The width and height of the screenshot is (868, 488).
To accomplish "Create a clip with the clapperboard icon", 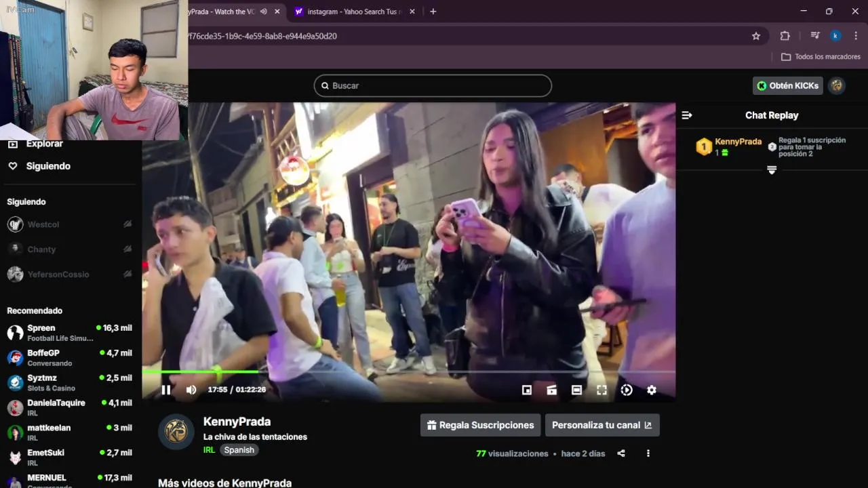I will coord(551,390).
